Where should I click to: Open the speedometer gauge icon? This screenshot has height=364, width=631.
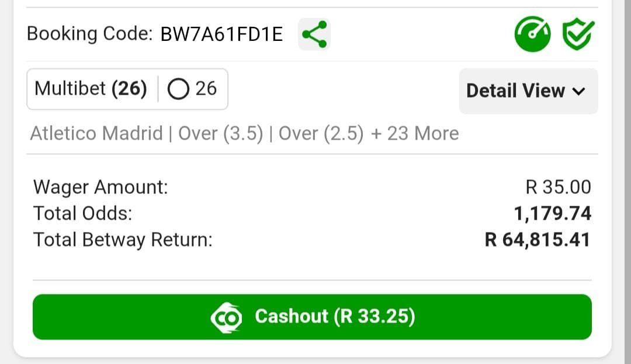(532, 34)
